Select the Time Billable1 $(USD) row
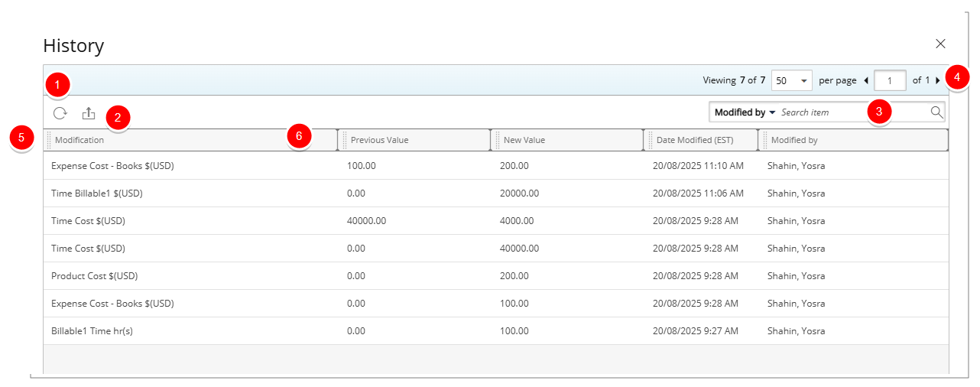980x387 pixels. (x=496, y=193)
